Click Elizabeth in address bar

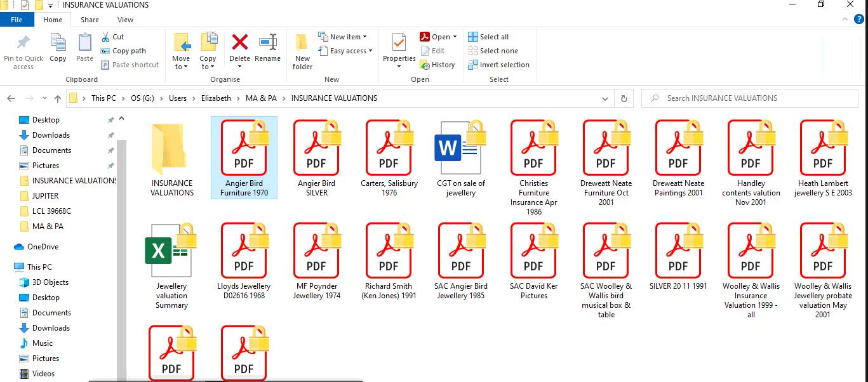(217, 98)
